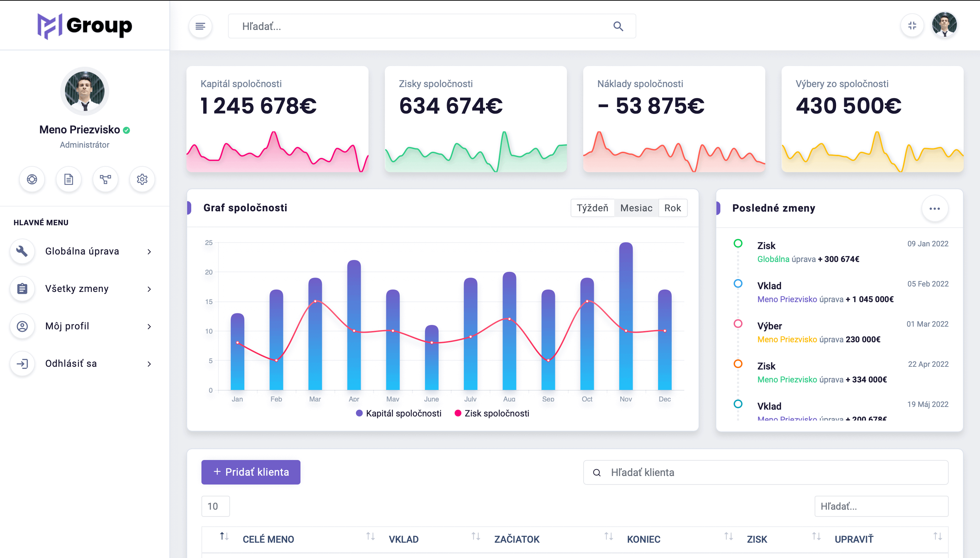Viewport: 980px width, 558px height.
Task: Open the three-dots menu in Posledné zmeny
Action: click(x=935, y=209)
